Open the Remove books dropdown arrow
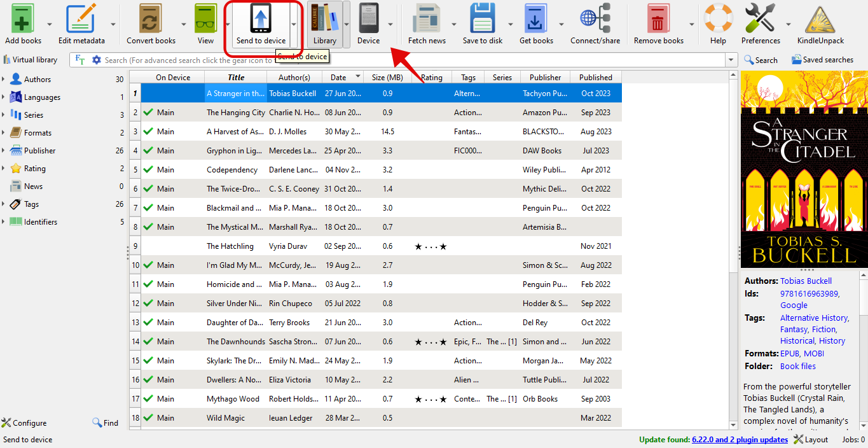868x448 pixels. [x=692, y=24]
